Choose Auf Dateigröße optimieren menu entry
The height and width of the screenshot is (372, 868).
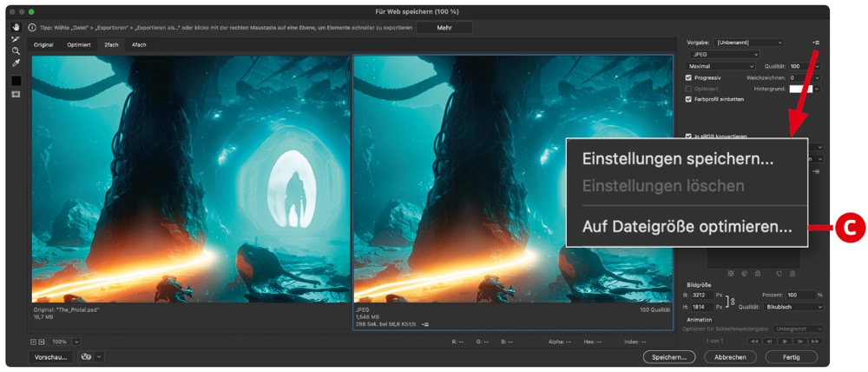(x=686, y=228)
